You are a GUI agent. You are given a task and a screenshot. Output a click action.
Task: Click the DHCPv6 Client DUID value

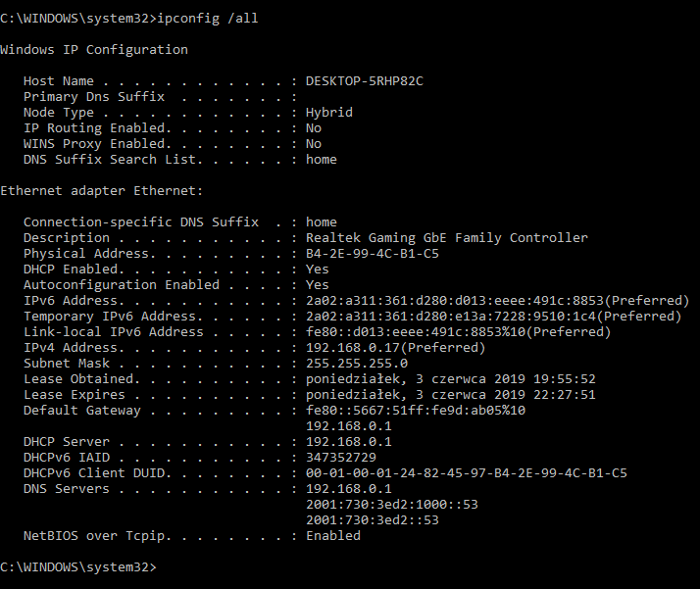coord(467,473)
